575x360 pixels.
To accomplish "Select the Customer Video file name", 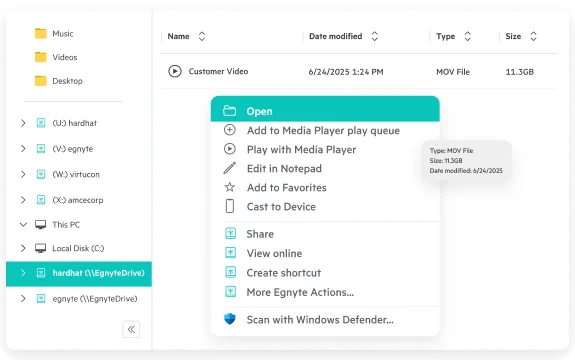I will pyautogui.click(x=218, y=71).
